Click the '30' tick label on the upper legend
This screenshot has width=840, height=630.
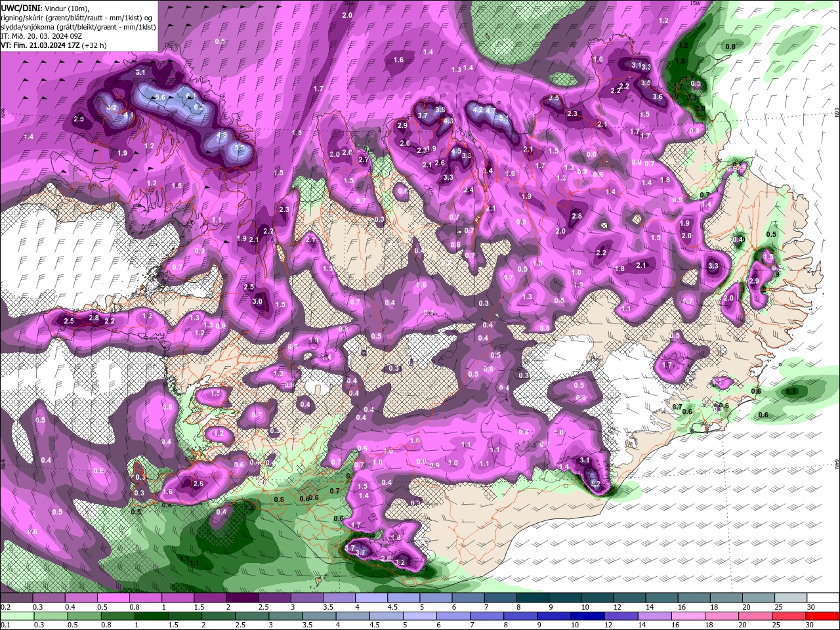(x=810, y=607)
